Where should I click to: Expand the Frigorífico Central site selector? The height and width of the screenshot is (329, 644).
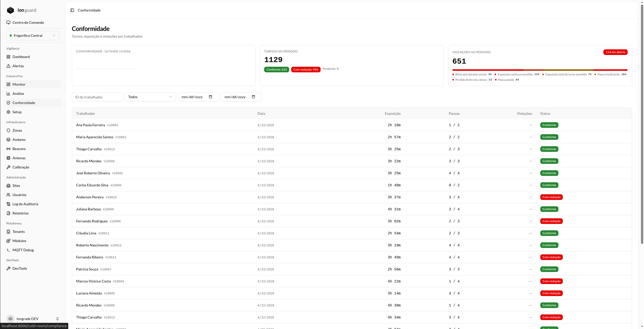pos(33,36)
